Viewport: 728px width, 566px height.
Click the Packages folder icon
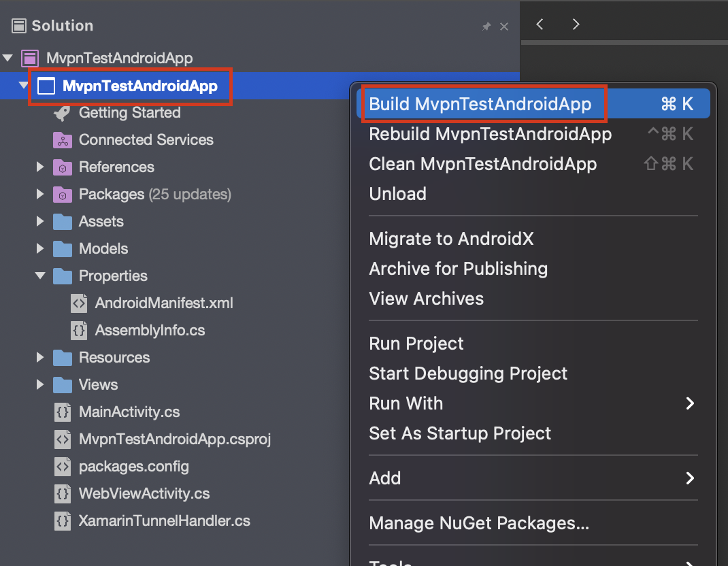[62, 194]
